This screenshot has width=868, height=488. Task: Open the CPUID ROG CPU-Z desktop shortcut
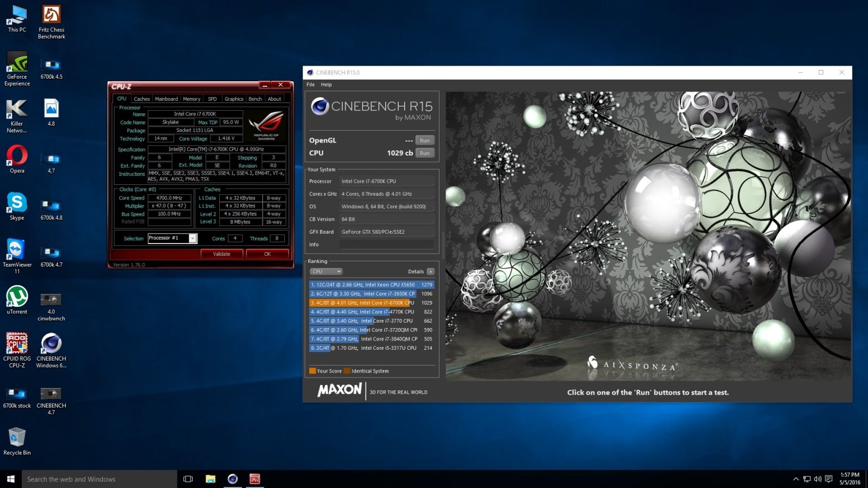point(17,344)
